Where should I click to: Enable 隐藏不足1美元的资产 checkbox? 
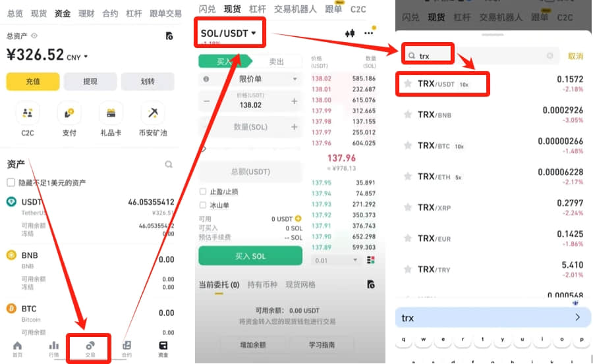point(11,182)
